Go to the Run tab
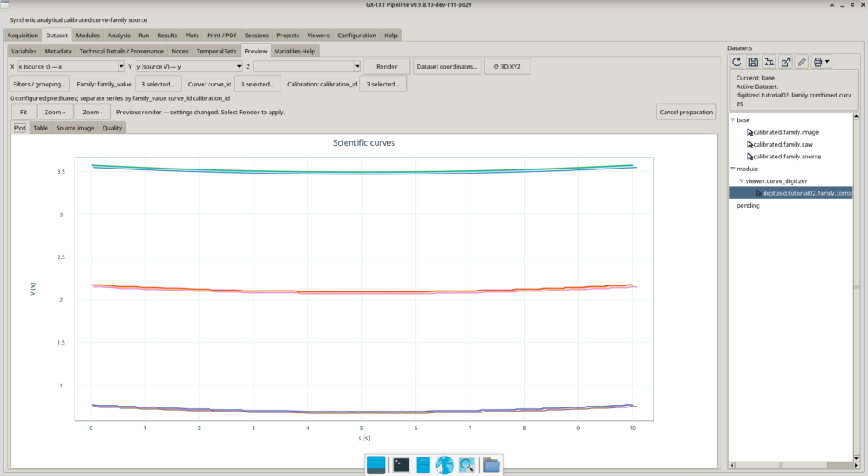The height and width of the screenshot is (476, 868). [x=143, y=36]
